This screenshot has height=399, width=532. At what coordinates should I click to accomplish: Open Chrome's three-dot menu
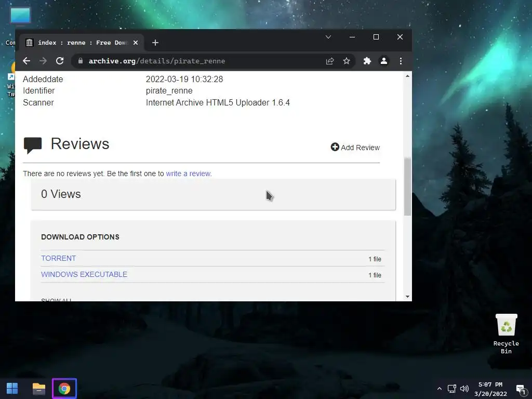(x=401, y=61)
